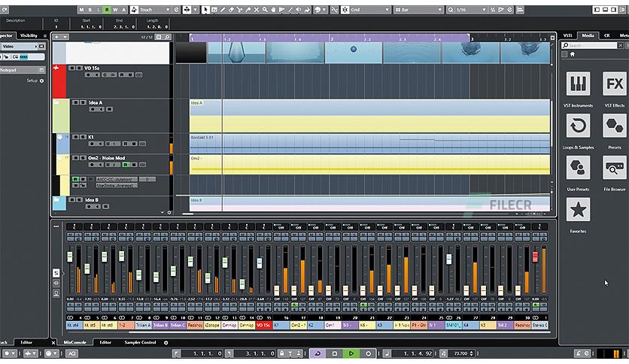
Task: Toggle the green Read automation R button
Action: [x=107, y=10]
